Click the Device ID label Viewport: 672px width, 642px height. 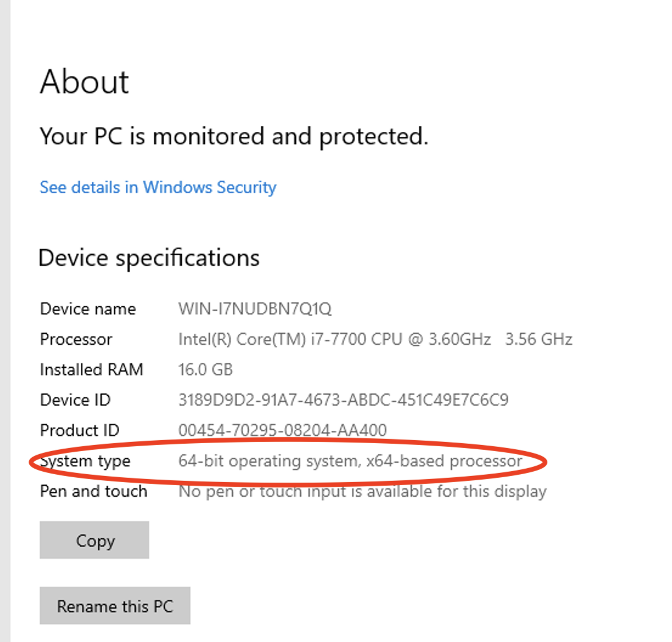click(75, 400)
